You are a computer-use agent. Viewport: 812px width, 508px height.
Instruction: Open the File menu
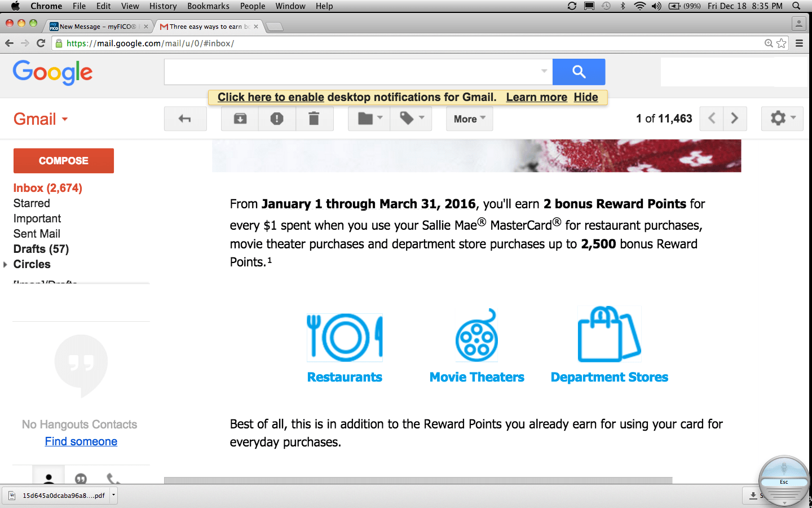79,6
